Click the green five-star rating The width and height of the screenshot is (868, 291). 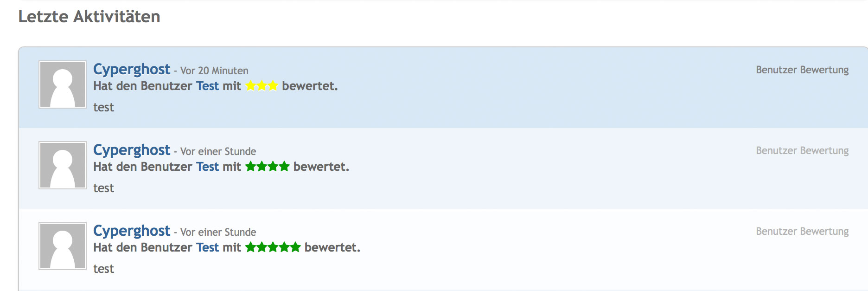click(273, 247)
